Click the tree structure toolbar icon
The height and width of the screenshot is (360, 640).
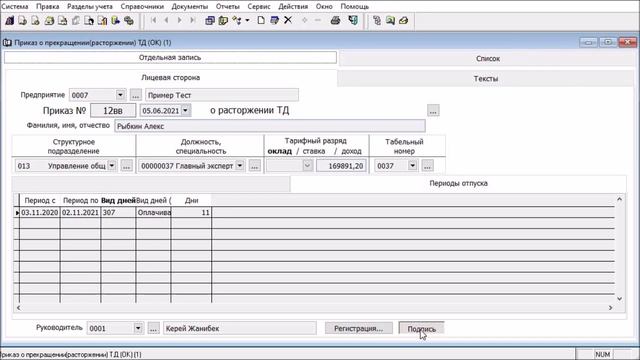[237, 20]
